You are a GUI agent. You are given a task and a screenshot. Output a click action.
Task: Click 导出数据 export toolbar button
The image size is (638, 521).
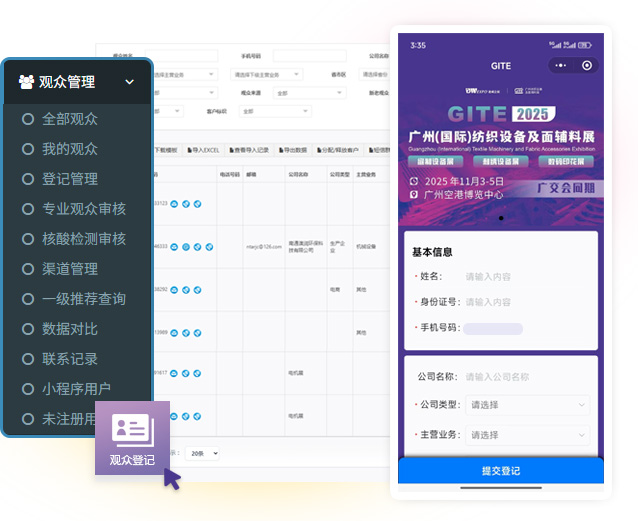click(x=293, y=150)
